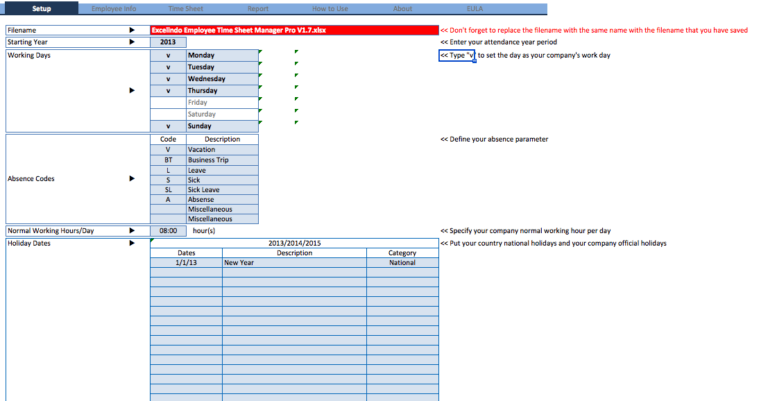Click the arrow beside Normal Working Hours/Day
Screen dimensions: 768x401
click(132, 230)
